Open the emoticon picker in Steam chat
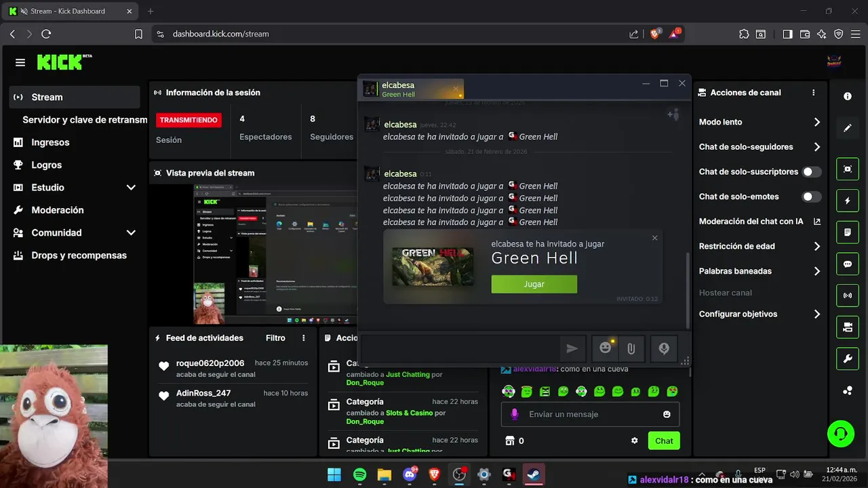 click(x=605, y=348)
